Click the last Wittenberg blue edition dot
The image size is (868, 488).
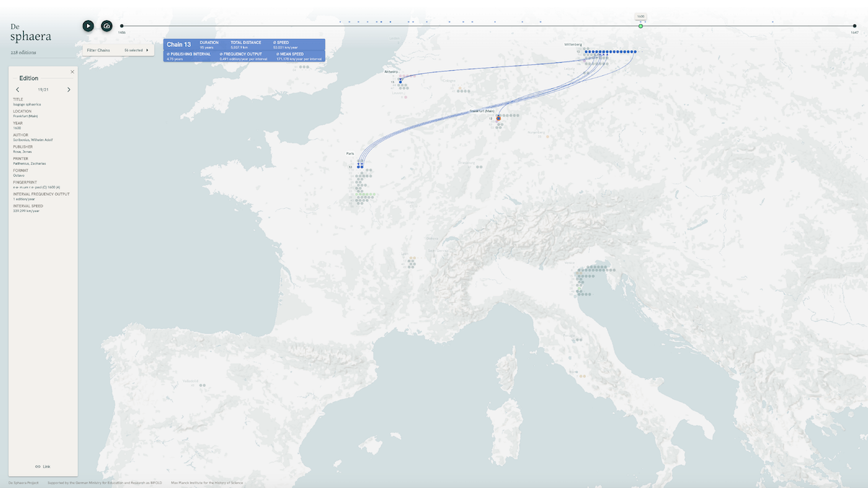click(634, 52)
